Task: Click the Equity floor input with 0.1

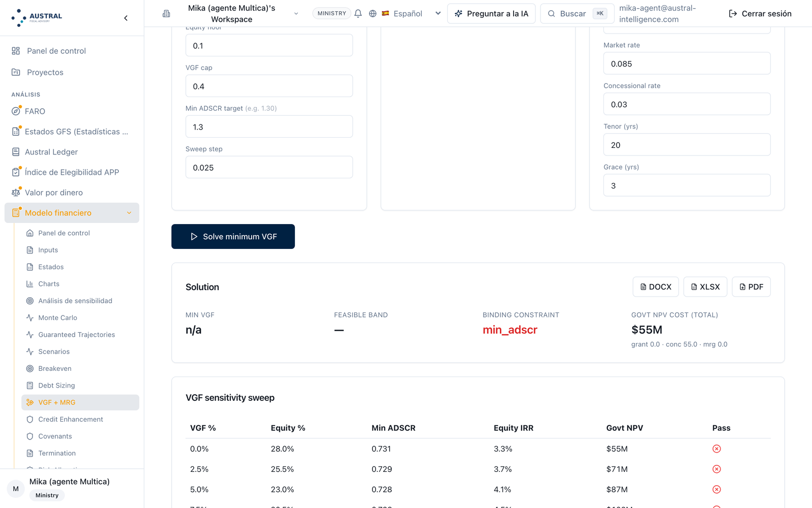Action: tap(269, 45)
